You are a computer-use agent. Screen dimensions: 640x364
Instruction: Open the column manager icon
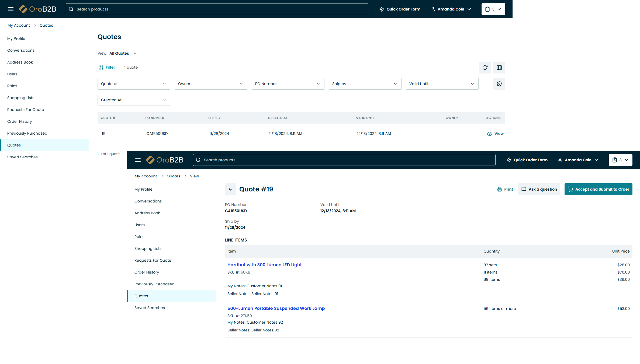[499, 68]
